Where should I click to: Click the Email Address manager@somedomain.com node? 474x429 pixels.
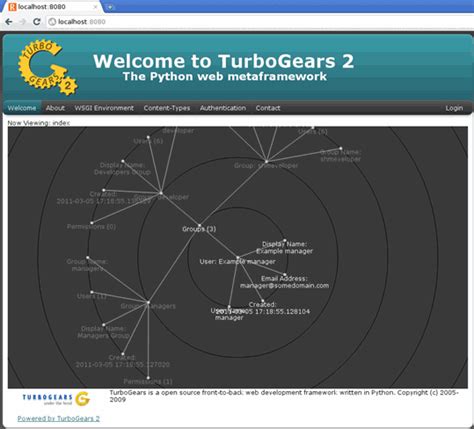pyautogui.click(x=284, y=282)
